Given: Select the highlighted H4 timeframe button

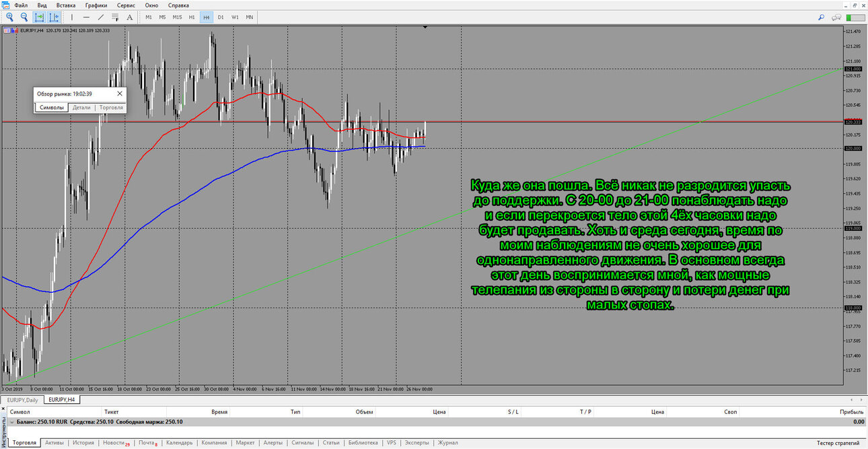Looking at the screenshot, I should (206, 17).
